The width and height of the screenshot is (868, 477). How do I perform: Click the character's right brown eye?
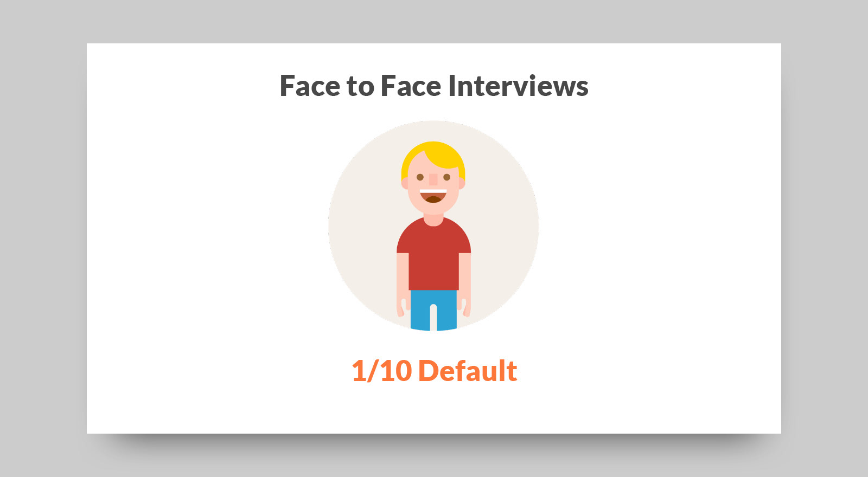point(446,177)
